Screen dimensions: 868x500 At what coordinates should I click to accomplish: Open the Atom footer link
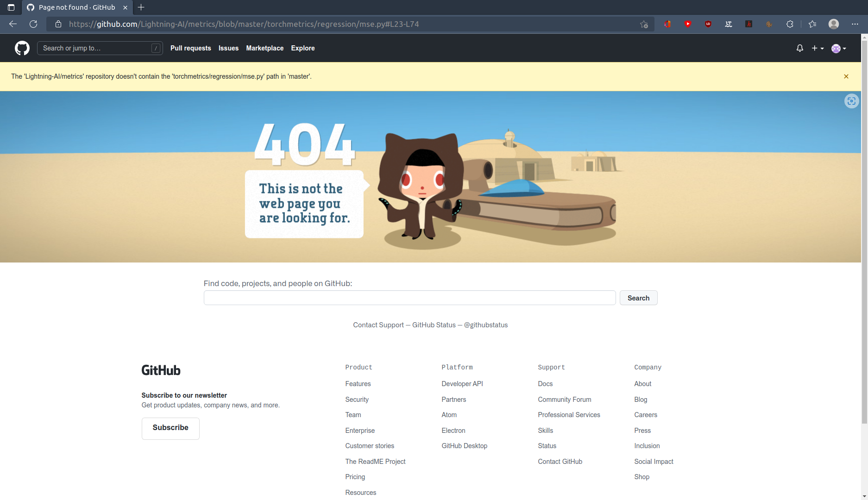(449, 415)
